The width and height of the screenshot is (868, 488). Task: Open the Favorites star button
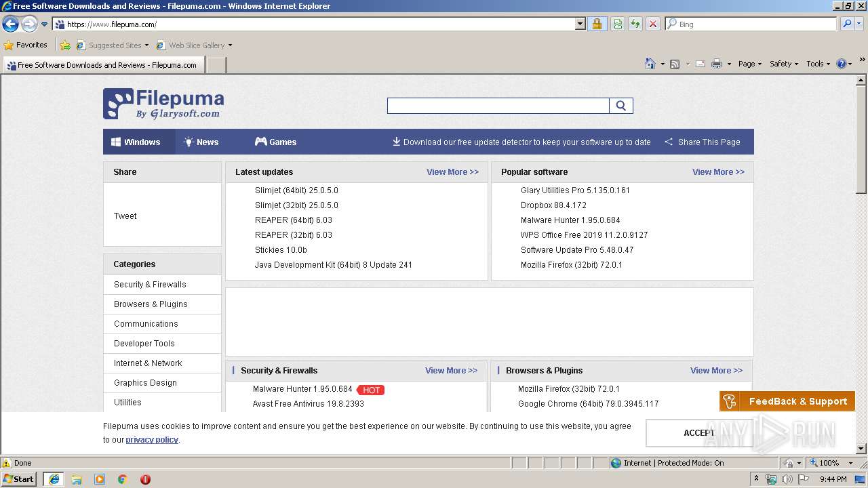[x=25, y=45]
